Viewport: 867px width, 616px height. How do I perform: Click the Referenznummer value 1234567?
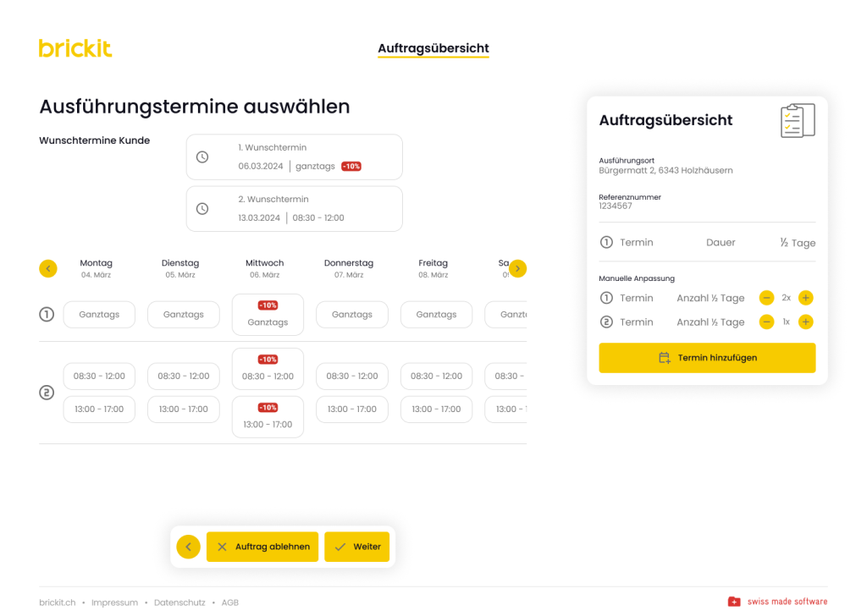click(x=616, y=206)
